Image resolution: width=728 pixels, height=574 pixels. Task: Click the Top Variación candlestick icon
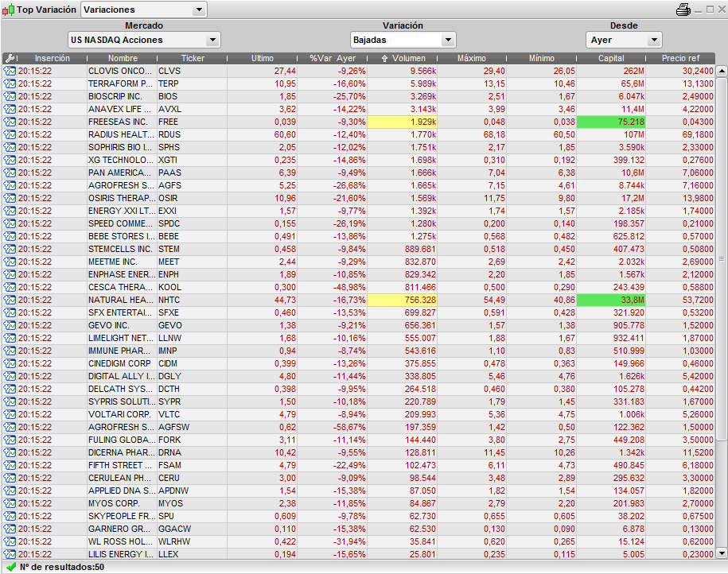[9, 10]
